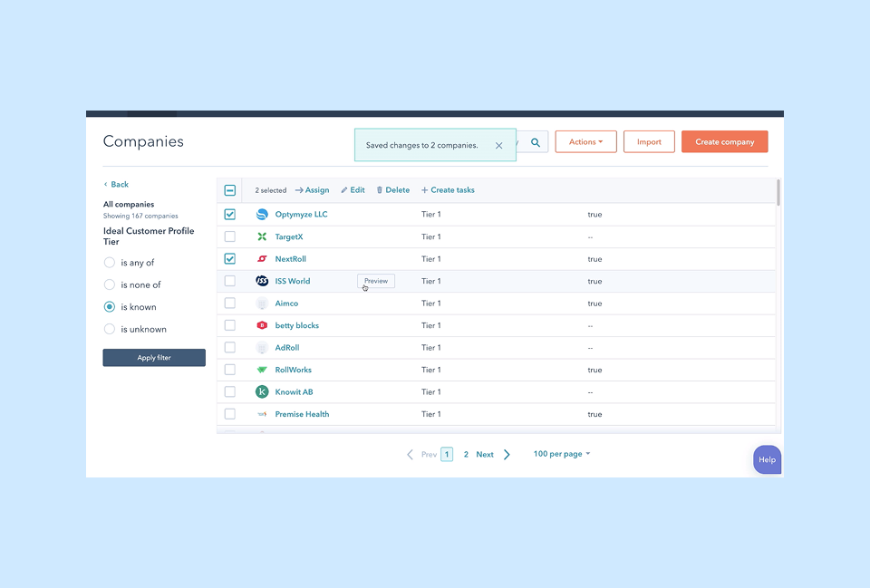870x588 pixels.
Task: Check the TargetX row checkbox
Action: pyautogui.click(x=230, y=236)
